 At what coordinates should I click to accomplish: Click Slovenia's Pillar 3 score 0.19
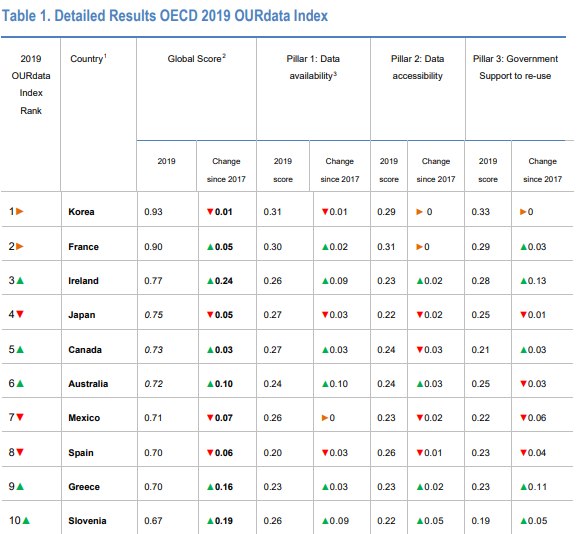coord(481,520)
